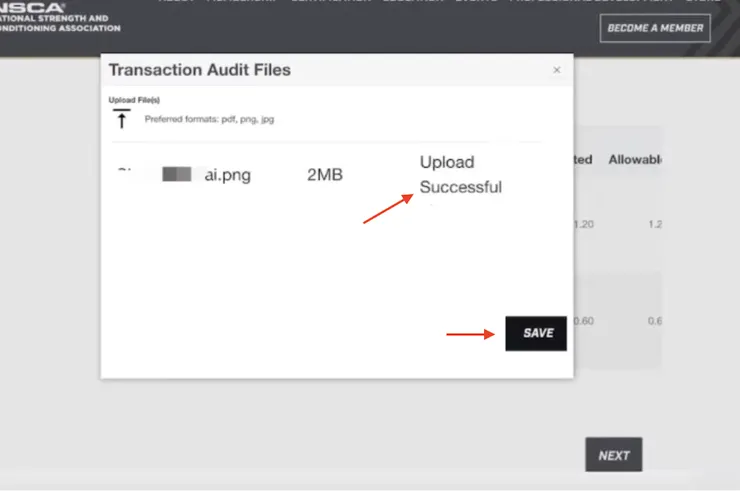Image resolution: width=740 pixels, height=491 pixels.
Task: Save the uploaded audit file
Action: click(x=537, y=334)
